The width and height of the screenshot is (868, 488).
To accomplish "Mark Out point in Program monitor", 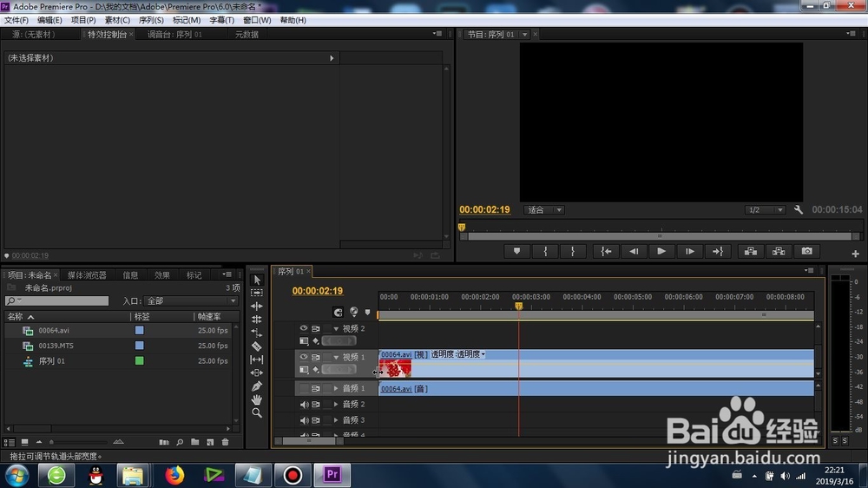I will pos(572,252).
